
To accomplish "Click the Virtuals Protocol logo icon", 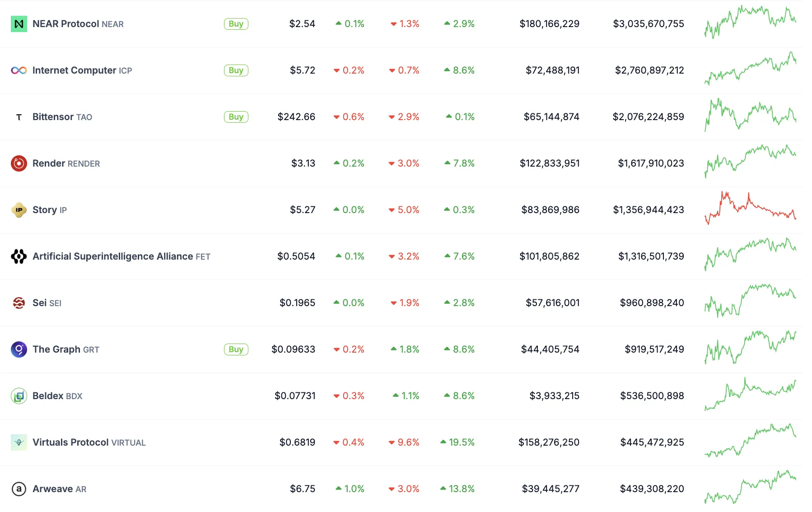I will pos(19,442).
